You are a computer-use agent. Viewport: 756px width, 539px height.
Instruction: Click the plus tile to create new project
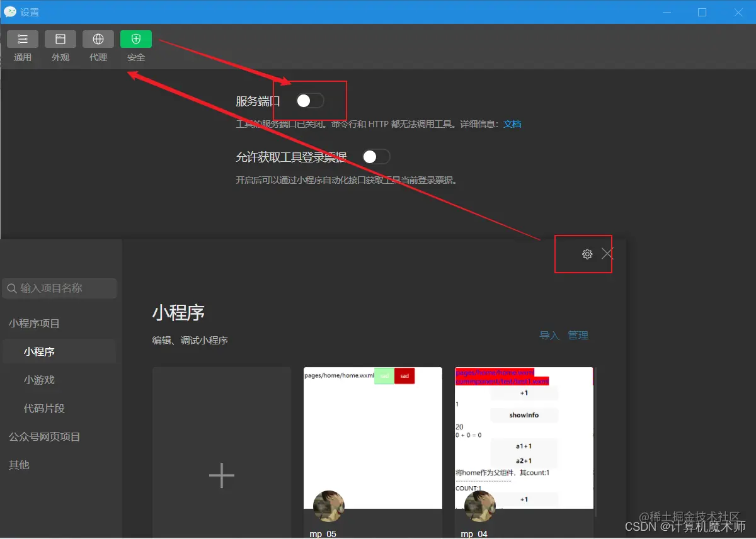tap(221, 475)
